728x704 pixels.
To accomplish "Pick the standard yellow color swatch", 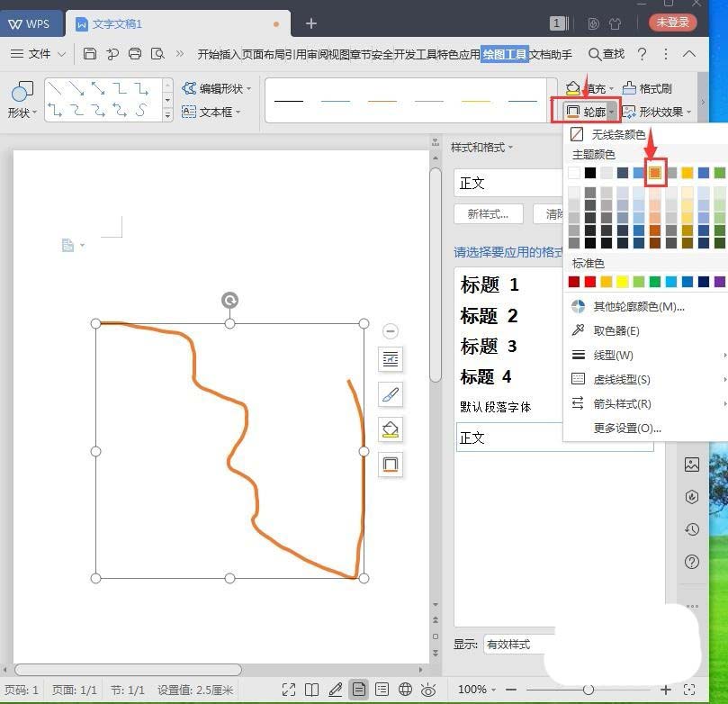I will 622,282.
